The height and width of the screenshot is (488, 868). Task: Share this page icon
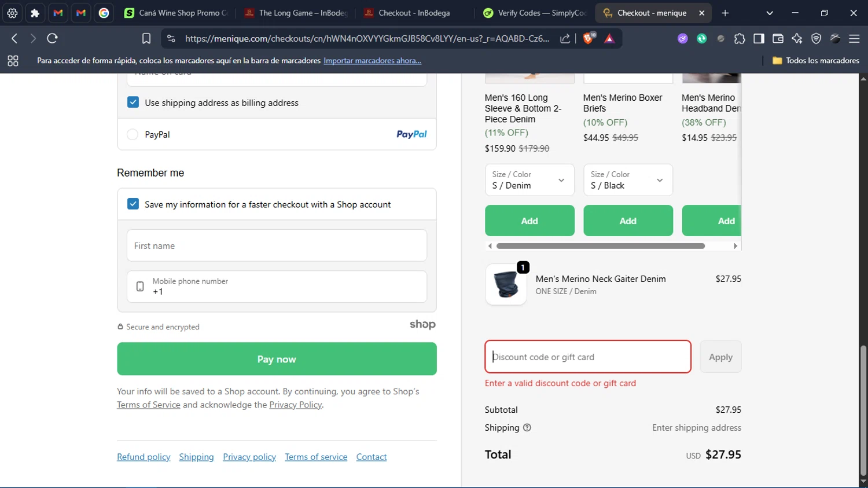565,38
